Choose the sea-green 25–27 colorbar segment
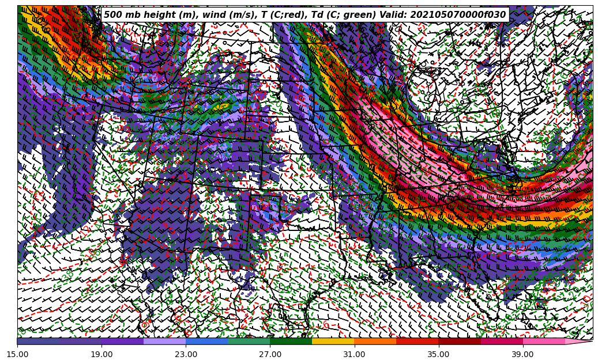The width and height of the screenshot is (598, 364). pos(249,341)
